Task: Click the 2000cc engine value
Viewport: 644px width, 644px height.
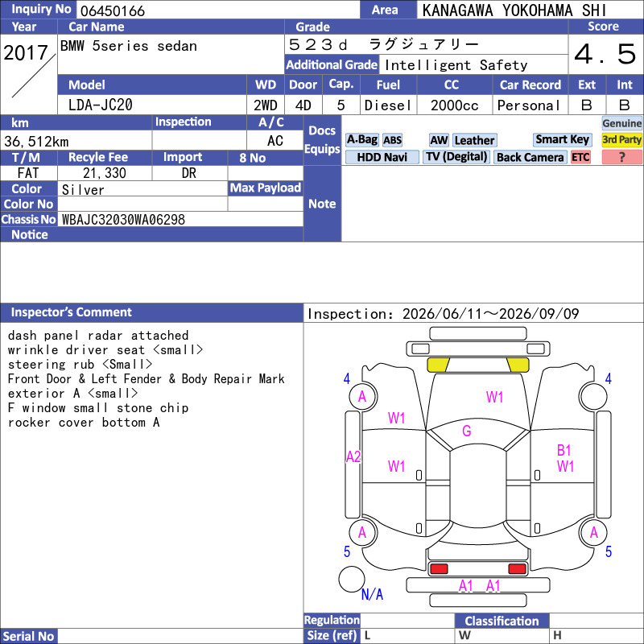Action: (455, 105)
